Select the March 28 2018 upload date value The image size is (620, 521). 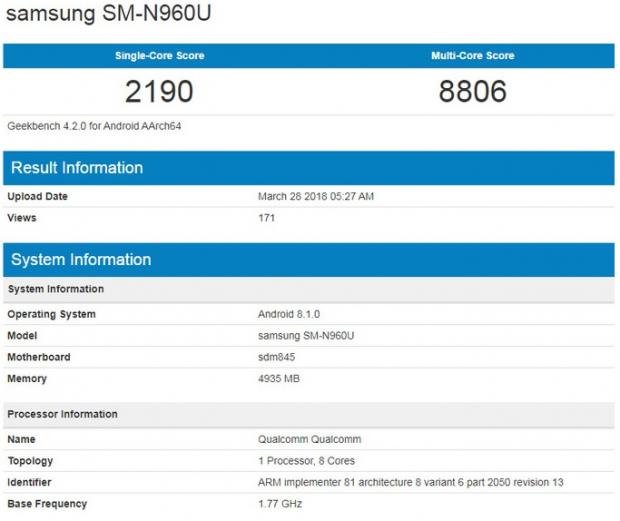316,196
